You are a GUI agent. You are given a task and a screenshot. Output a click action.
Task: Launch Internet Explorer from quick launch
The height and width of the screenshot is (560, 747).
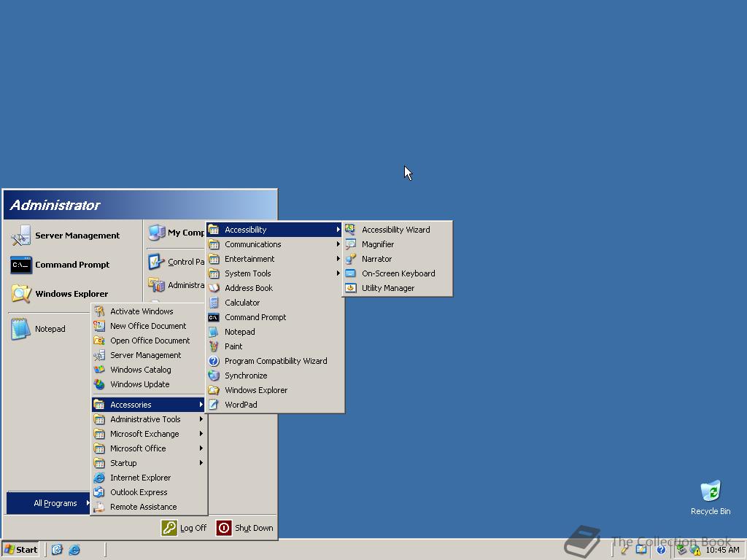coord(74,550)
